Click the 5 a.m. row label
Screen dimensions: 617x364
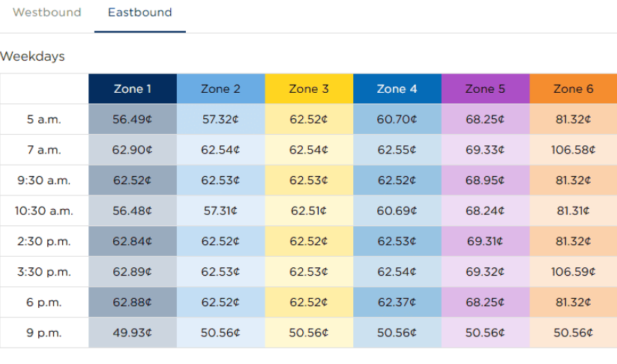coord(44,119)
